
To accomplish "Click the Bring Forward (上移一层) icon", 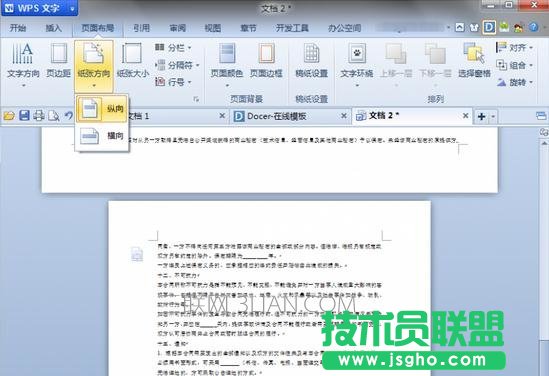I will [x=396, y=54].
